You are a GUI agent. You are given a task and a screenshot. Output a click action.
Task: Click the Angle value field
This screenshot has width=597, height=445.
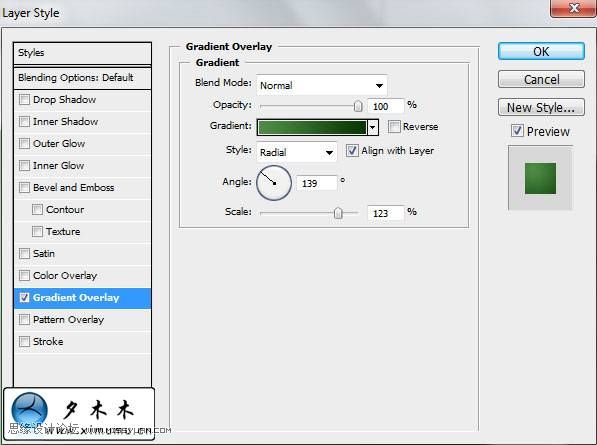[x=316, y=183]
